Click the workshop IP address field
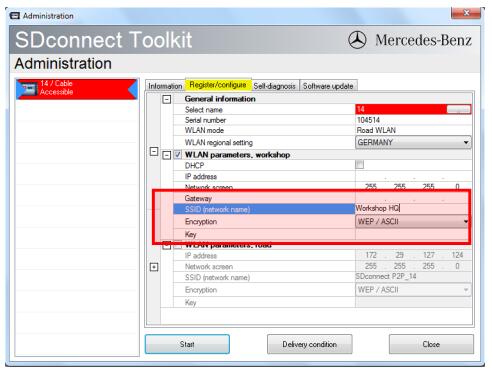Viewport: 492px width, 368px height. click(x=413, y=176)
